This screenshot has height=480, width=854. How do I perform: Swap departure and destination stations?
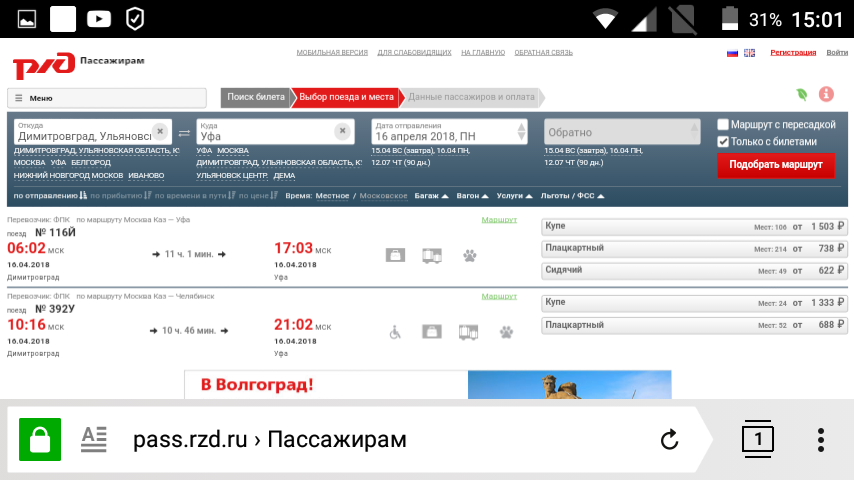tap(183, 133)
